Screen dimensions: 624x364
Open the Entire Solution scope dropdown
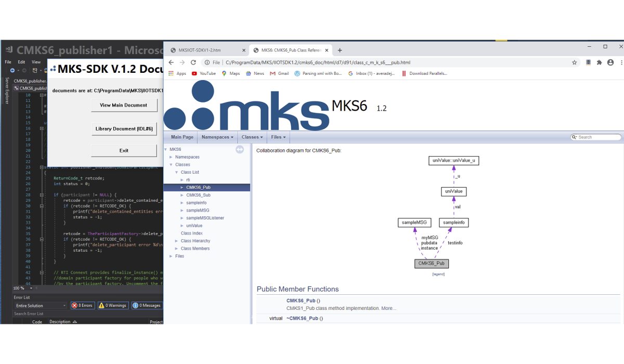[x=40, y=305]
